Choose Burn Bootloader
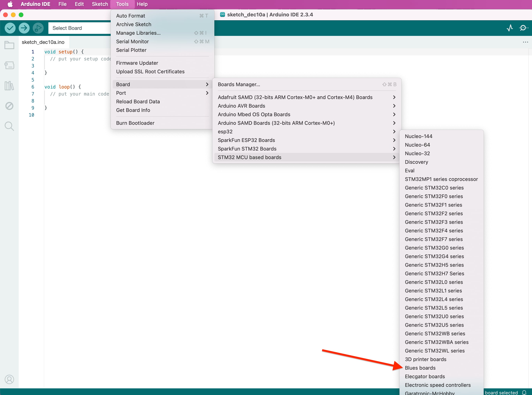Viewport: 532px width, 395px height. 163,123
